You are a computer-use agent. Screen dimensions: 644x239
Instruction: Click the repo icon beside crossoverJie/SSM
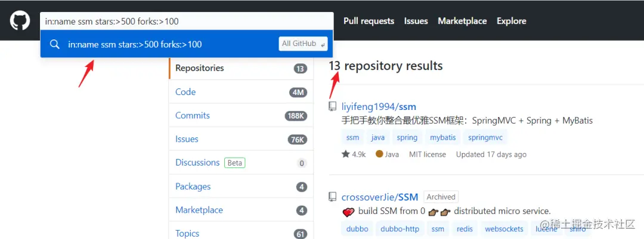coord(333,197)
